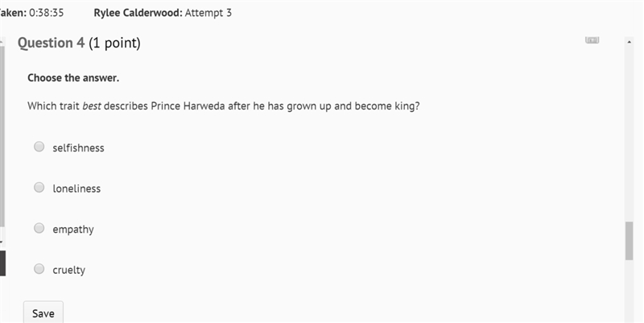This screenshot has height=323, width=644.
Task: Click the right scrollbar thumb
Action: coord(629,241)
